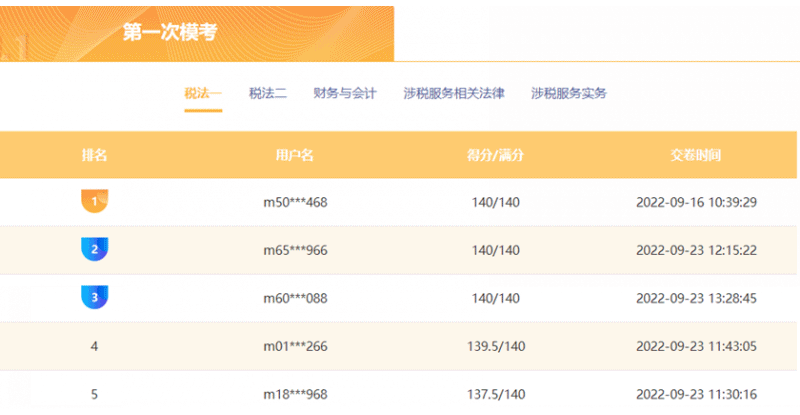800x415 pixels.
Task: Click the 第一次模考 banner title
Action: [x=170, y=32]
